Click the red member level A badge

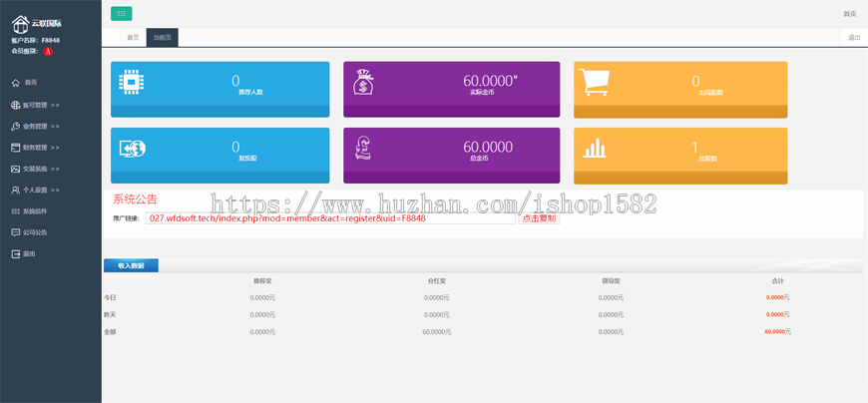(48, 52)
